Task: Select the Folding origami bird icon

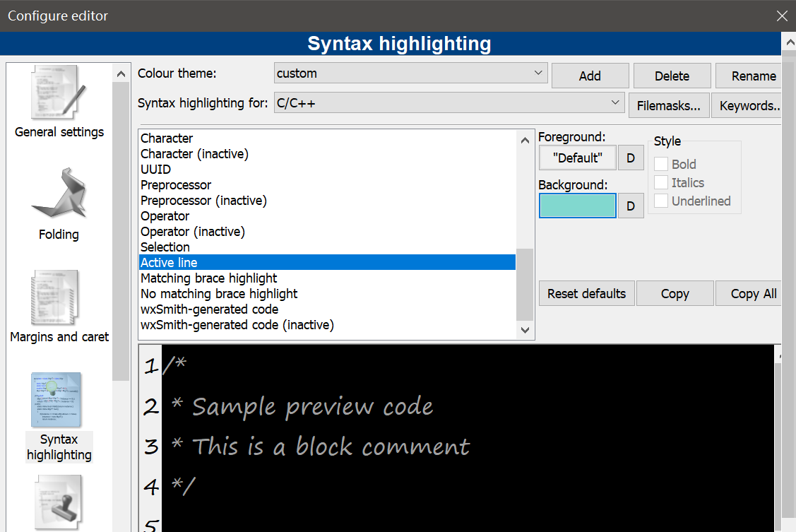Action: tap(59, 194)
